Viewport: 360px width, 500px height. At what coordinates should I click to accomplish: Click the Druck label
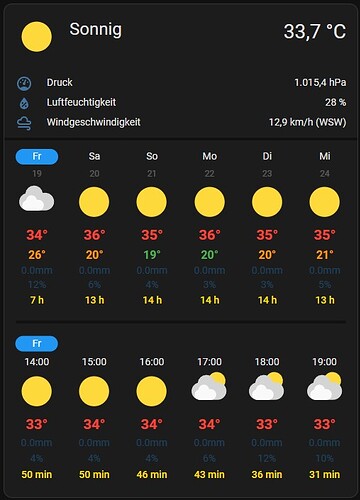(x=59, y=82)
